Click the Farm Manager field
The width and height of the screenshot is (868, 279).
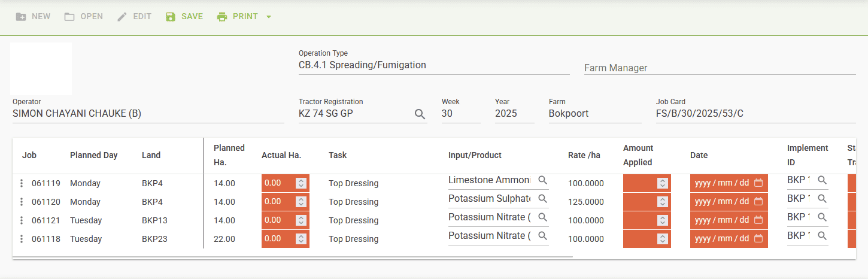(720, 68)
